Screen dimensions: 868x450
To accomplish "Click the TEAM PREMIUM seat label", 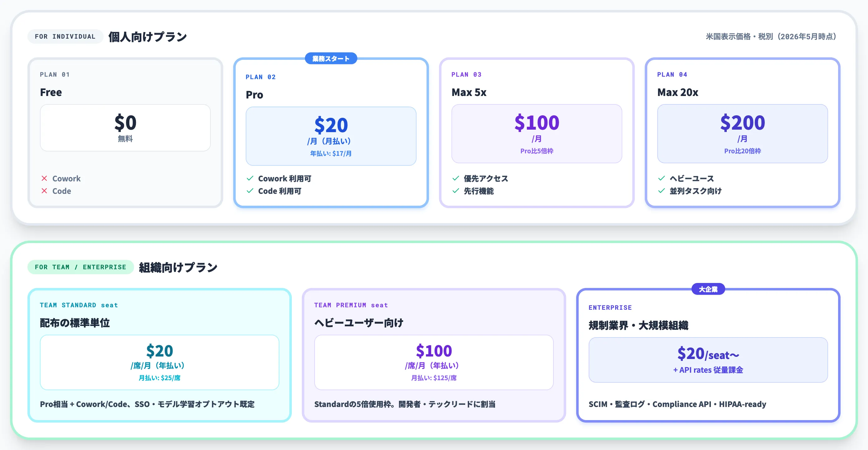I will click(351, 305).
